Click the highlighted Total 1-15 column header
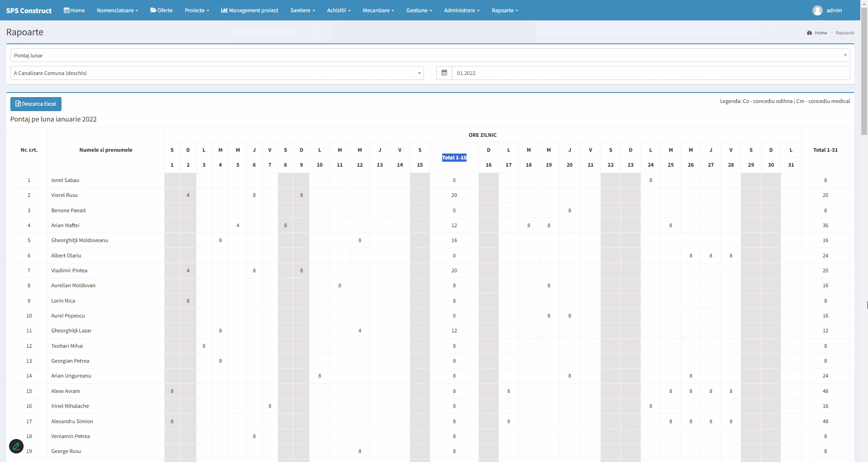The height and width of the screenshot is (462, 868). [454, 158]
